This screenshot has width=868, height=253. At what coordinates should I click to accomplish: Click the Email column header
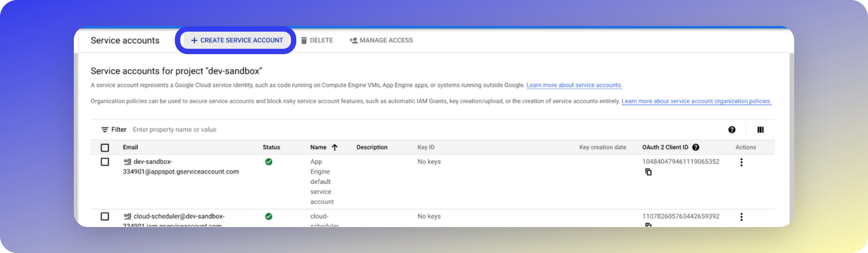tap(131, 147)
